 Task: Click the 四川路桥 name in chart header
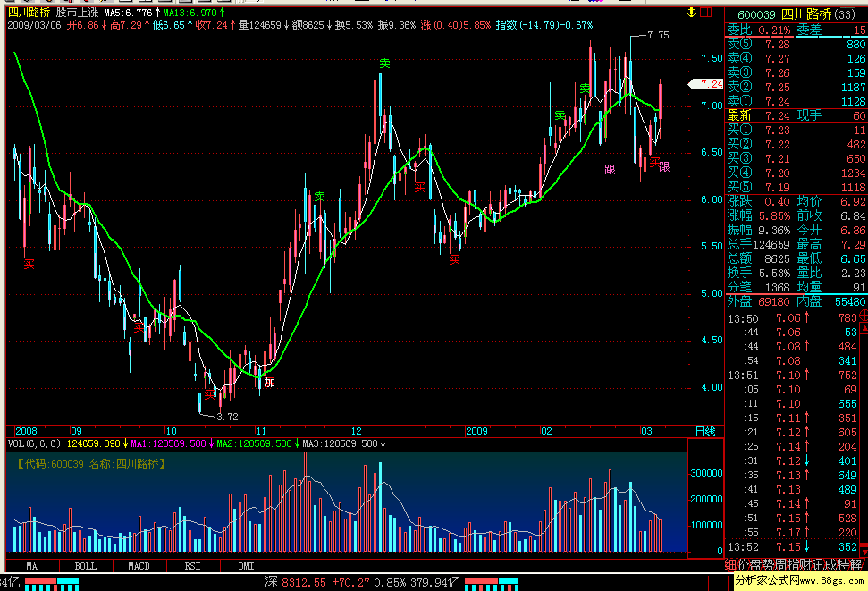click(x=29, y=13)
